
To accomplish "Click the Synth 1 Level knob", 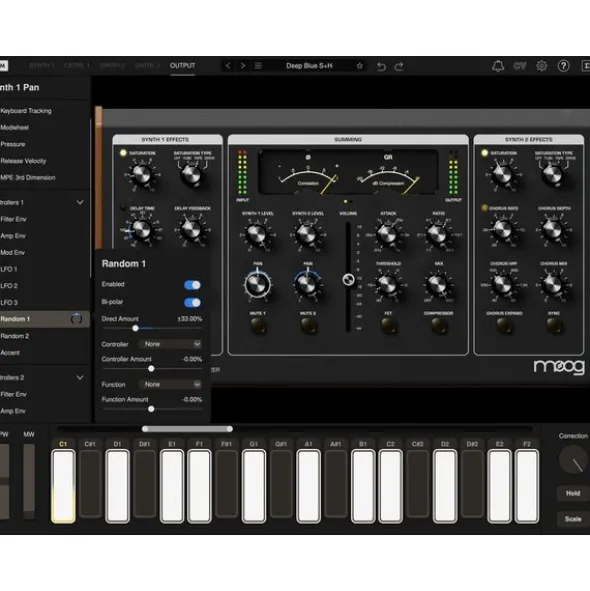I will click(257, 234).
